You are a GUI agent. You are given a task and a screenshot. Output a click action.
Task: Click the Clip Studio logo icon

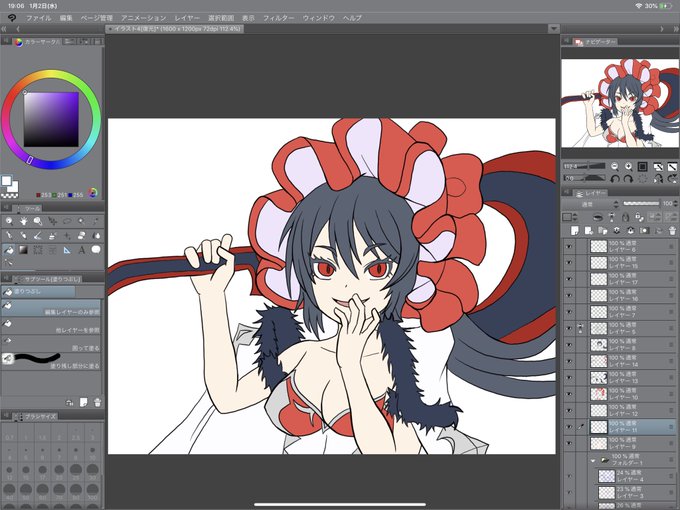pyautogui.click(x=12, y=18)
